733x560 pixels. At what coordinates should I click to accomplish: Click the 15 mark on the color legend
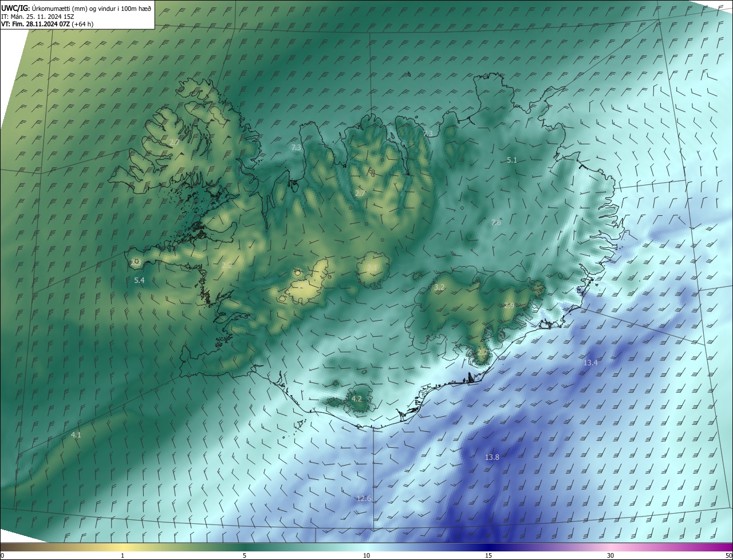coord(488,555)
